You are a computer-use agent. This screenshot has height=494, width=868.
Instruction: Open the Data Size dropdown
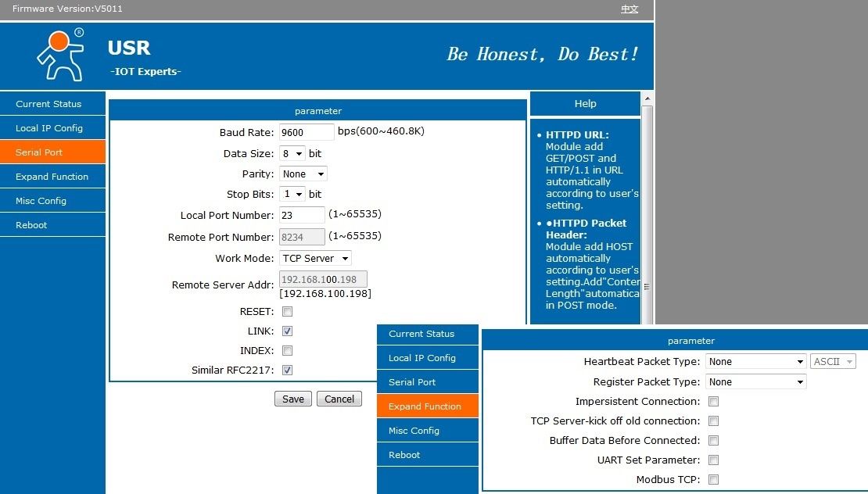point(292,153)
